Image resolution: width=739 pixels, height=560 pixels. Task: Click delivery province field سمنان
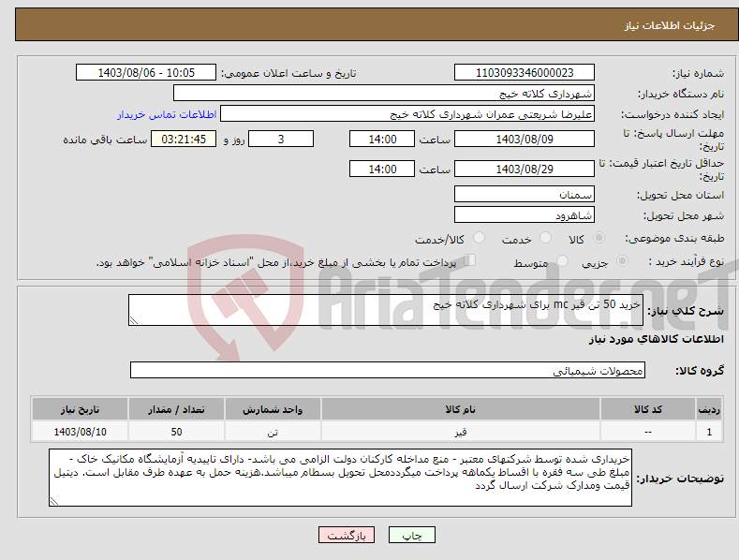(x=525, y=194)
